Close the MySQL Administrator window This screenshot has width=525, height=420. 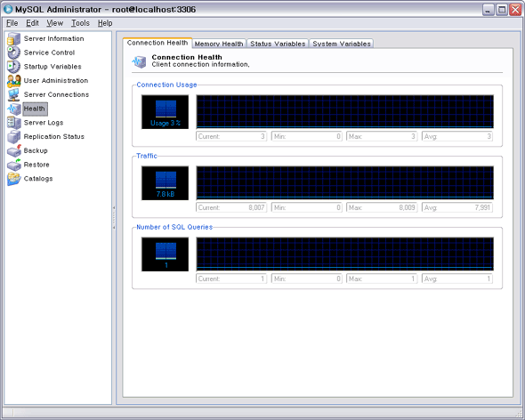click(515, 10)
